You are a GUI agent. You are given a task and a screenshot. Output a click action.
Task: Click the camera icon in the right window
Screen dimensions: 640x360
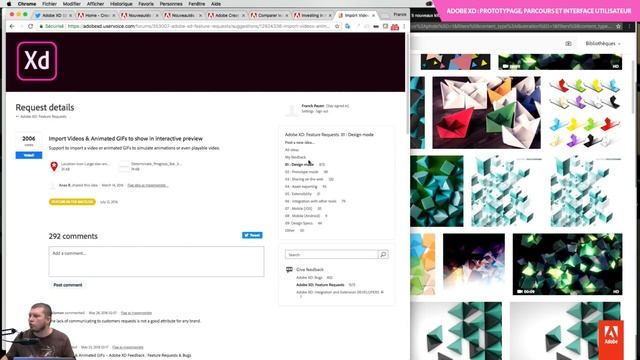click(568, 43)
